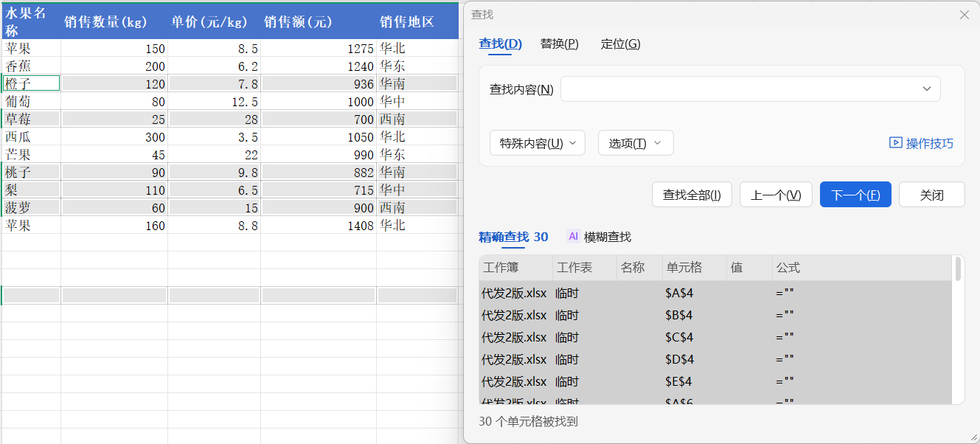Image resolution: width=980 pixels, height=444 pixels.
Task: Select the sales amount cell 1275
Action: pos(319,48)
